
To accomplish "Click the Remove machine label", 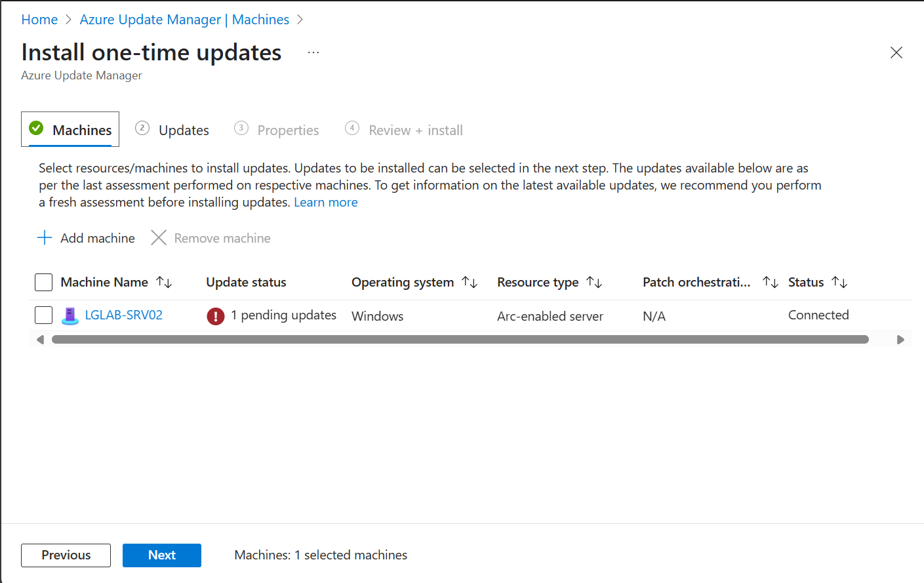I will (x=222, y=238).
